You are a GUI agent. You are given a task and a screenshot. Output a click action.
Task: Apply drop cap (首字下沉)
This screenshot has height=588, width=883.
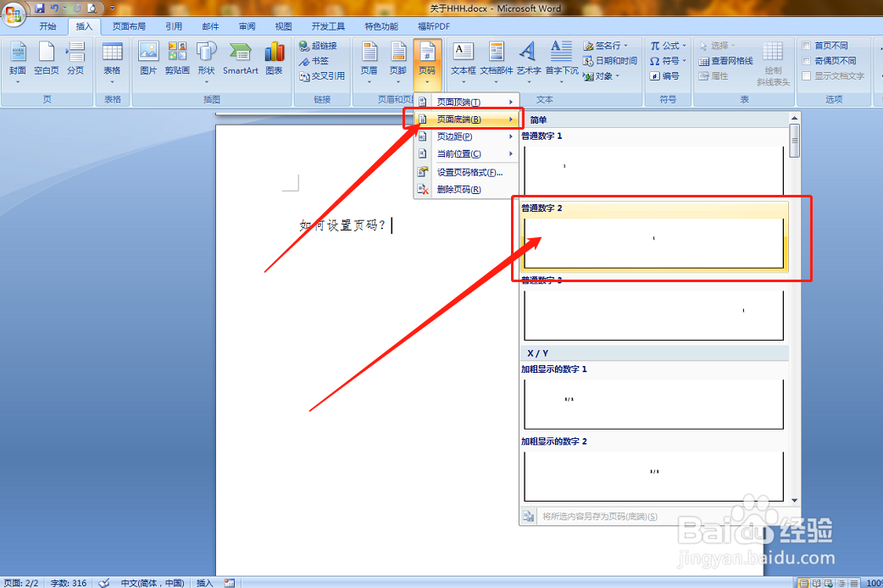coord(562,62)
